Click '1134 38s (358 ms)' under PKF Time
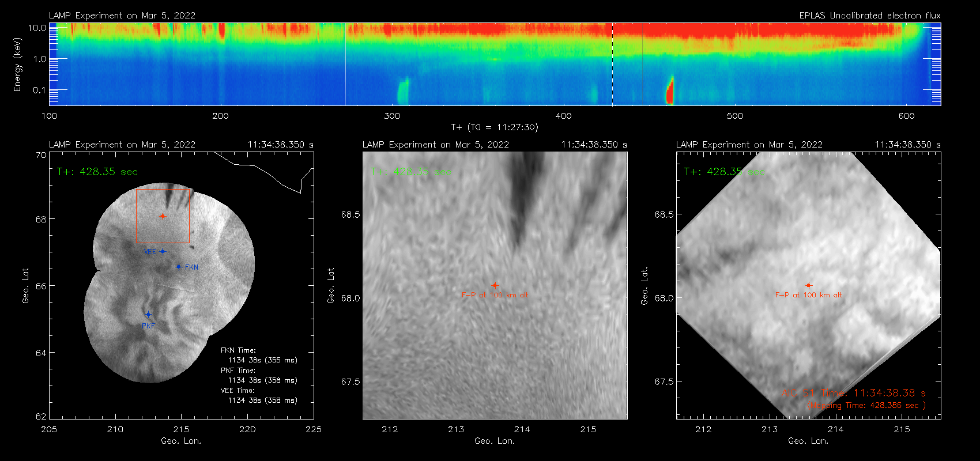Viewport: 980px width, 461px height. point(263,380)
